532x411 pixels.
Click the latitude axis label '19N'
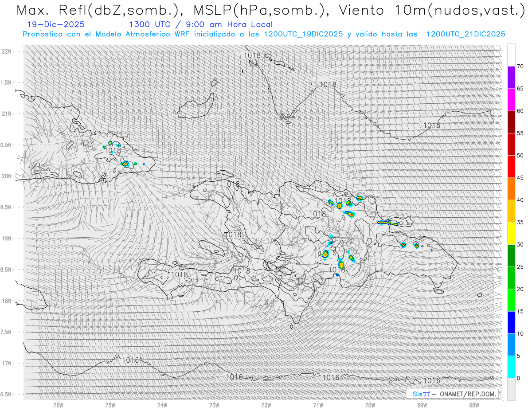tap(8, 238)
